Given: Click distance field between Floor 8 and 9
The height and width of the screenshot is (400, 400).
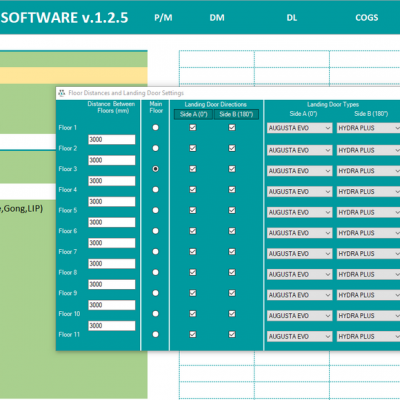Looking at the screenshot, I should pos(112,284).
